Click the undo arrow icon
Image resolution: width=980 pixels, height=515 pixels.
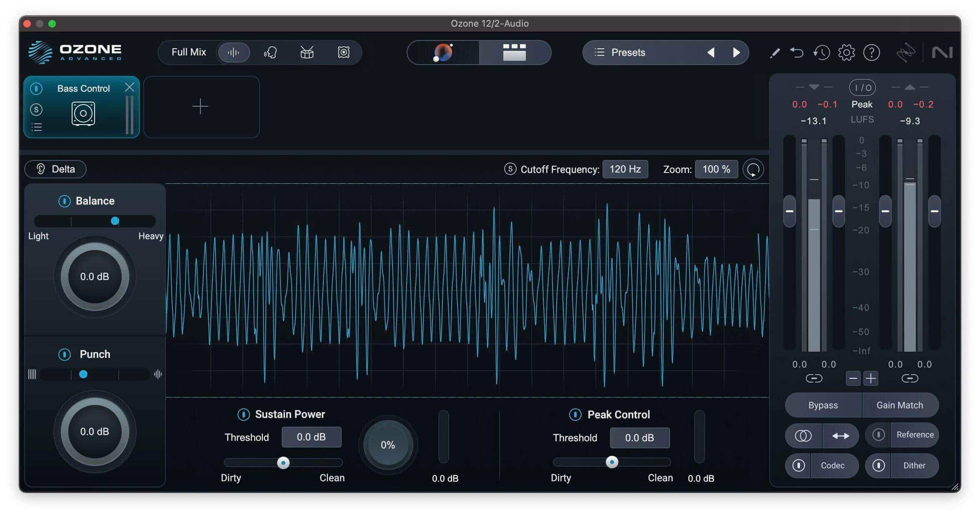coord(797,52)
